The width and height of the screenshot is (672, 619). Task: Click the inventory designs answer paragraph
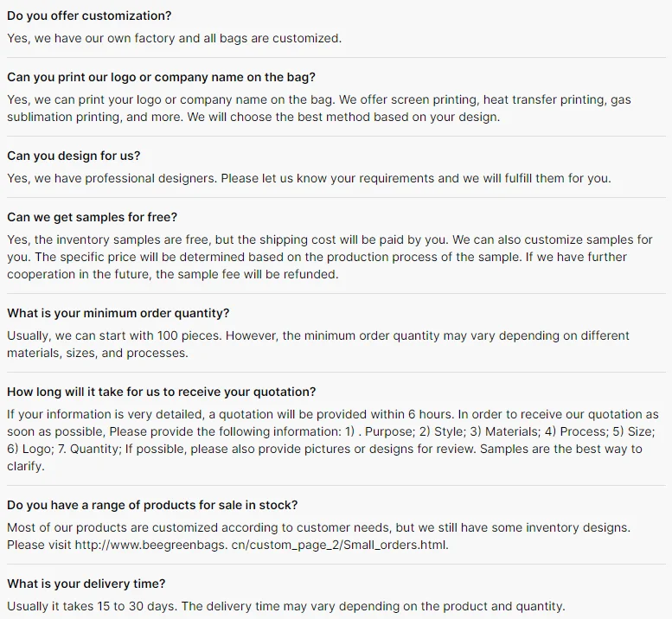[x=318, y=536]
